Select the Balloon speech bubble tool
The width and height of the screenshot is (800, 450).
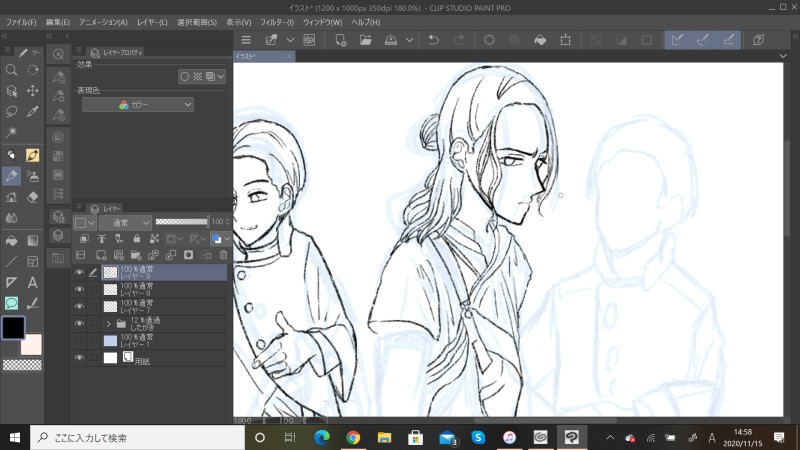11,303
